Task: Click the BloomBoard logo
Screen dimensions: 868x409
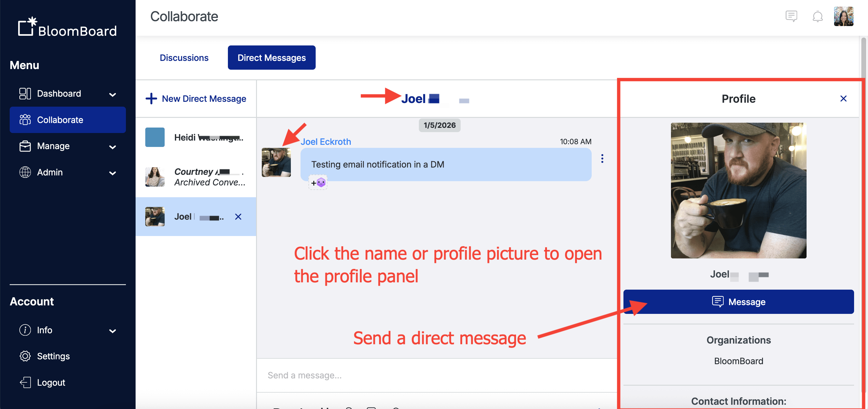Action: 67,27
